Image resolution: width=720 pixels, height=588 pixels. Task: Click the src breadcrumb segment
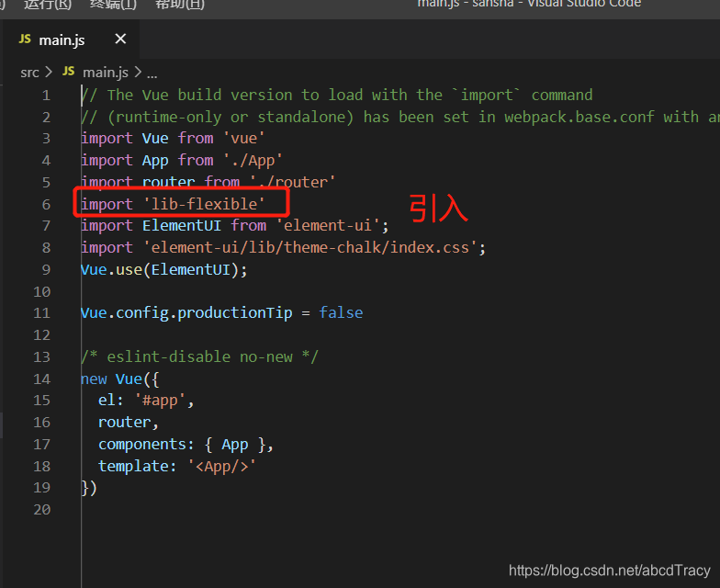point(29,73)
